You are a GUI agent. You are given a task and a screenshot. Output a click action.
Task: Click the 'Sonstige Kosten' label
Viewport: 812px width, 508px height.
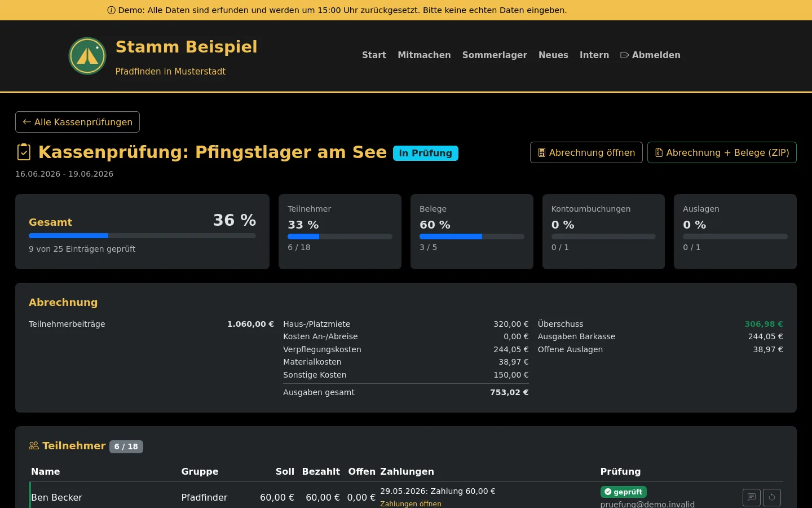(x=315, y=375)
